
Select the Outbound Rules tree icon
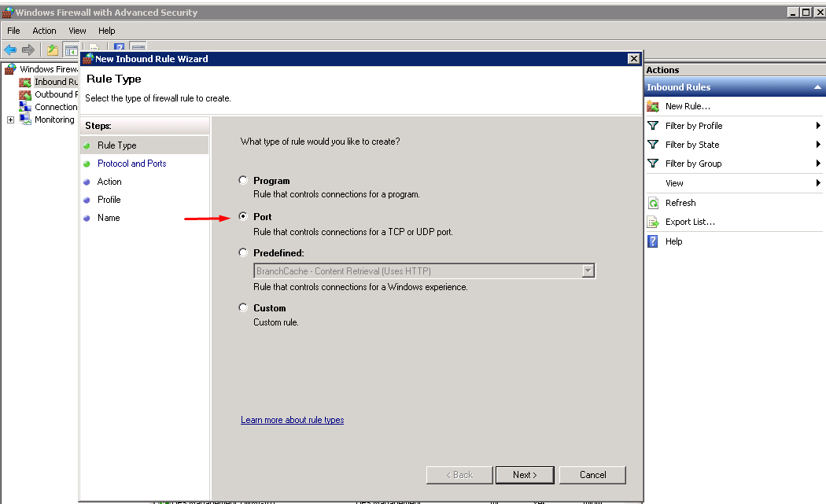(25, 94)
